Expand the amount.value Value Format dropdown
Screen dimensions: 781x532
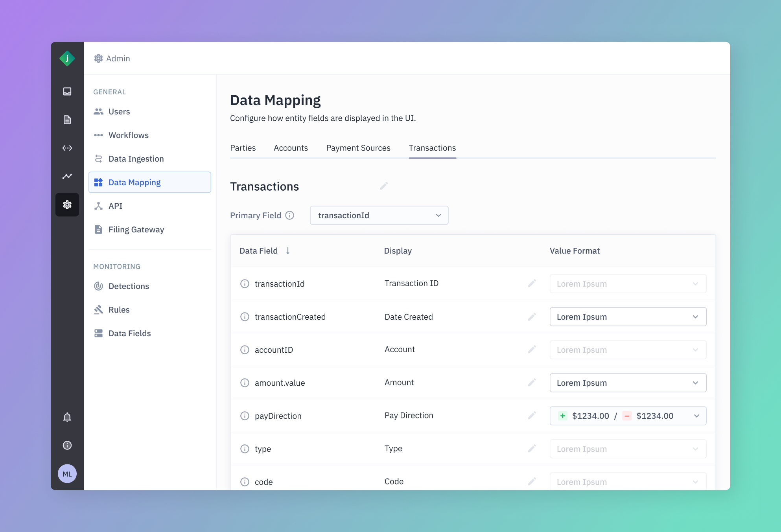click(628, 383)
